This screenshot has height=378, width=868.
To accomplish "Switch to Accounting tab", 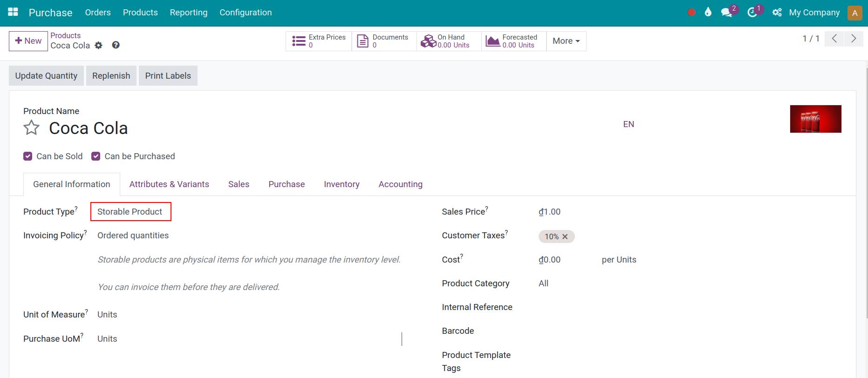I will click(x=401, y=184).
